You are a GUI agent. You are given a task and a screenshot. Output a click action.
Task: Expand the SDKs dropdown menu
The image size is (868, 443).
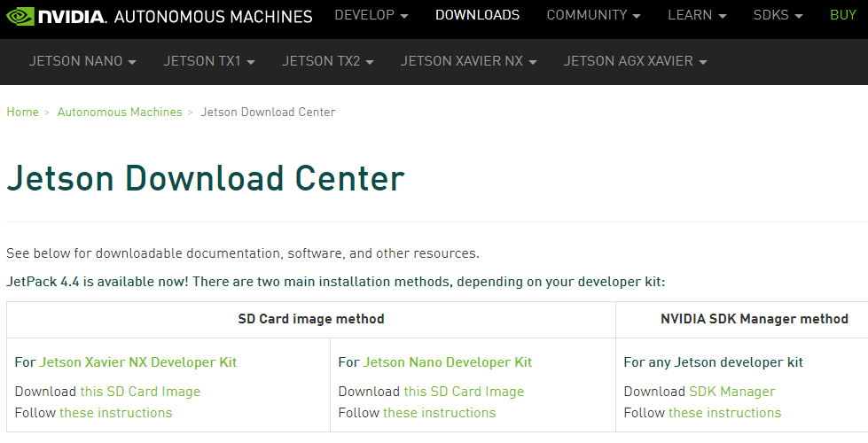tap(778, 15)
